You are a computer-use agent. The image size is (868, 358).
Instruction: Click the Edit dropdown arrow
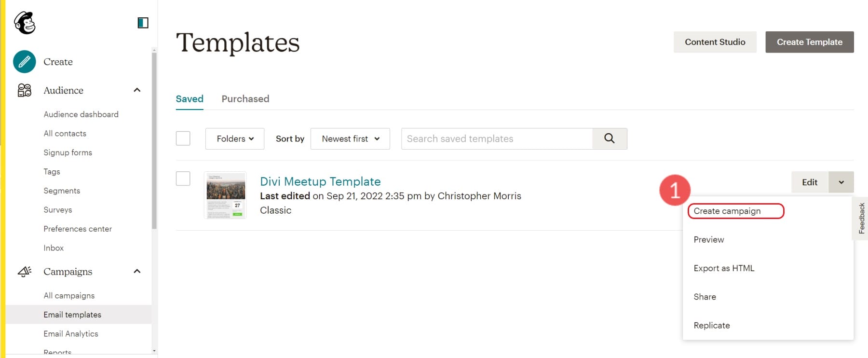[841, 182]
